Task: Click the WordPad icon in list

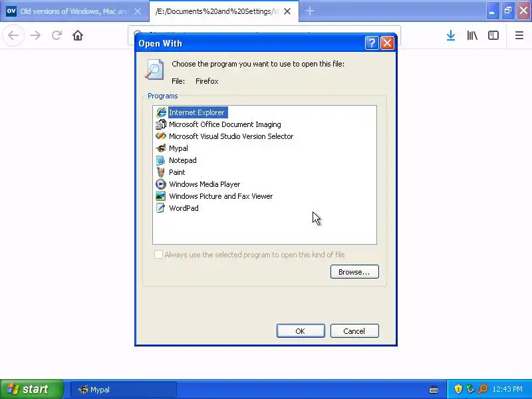Action: (161, 208)
